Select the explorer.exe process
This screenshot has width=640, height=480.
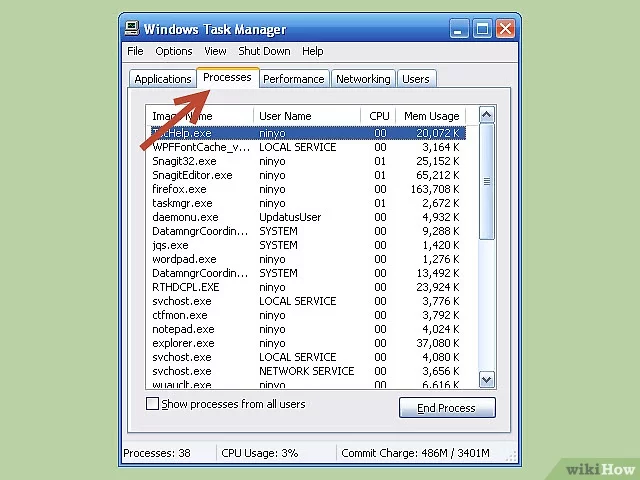(x=306, y=343)
